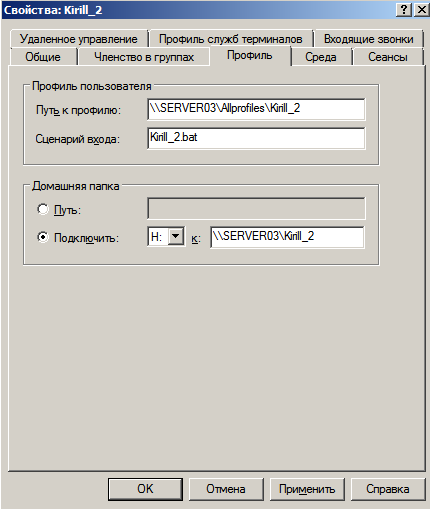Viewport: 430px width, 509px height.
Task: Select the Профиль tab
Action: [250, 56]
